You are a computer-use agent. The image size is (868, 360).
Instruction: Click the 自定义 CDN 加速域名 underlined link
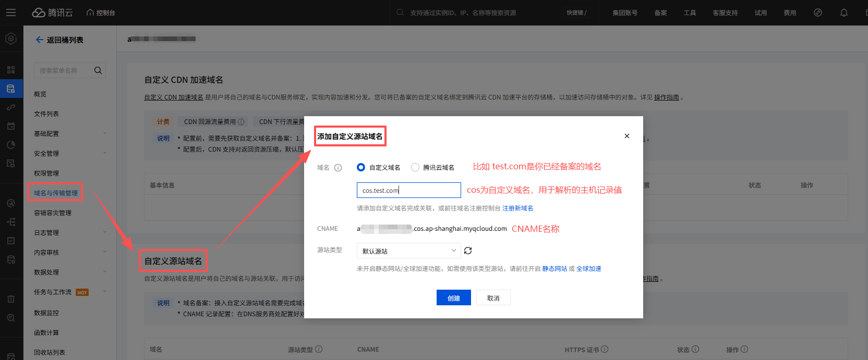click(x=174, y=97)
